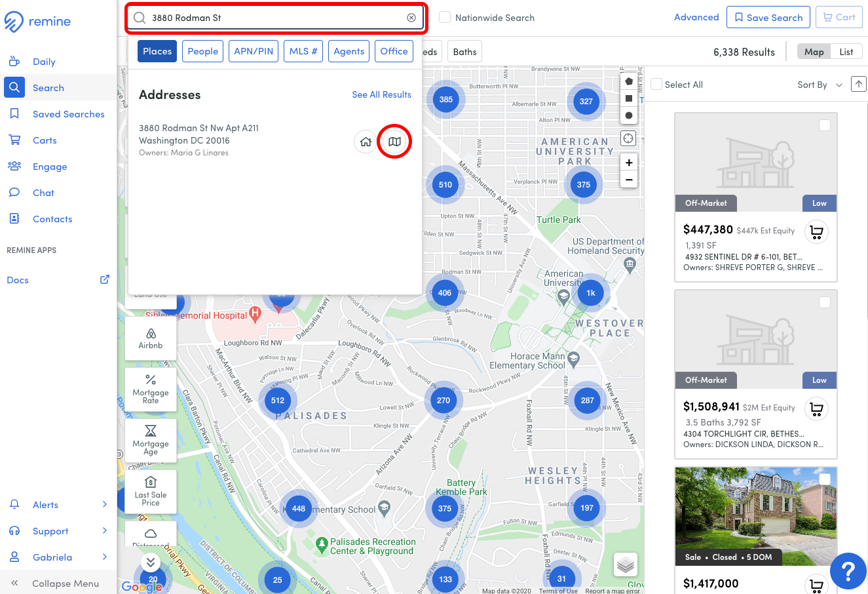Select checkbox on $447,380 property card
The width and height of the screenshot is (868, 594).
click(x=825, y=125)
